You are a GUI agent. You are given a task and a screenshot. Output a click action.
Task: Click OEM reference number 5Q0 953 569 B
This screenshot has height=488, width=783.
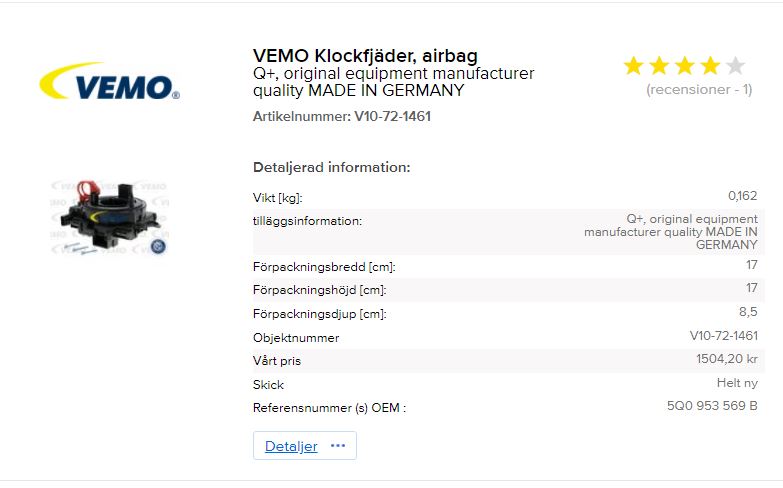pyautogui.click(x=712, y=407)
